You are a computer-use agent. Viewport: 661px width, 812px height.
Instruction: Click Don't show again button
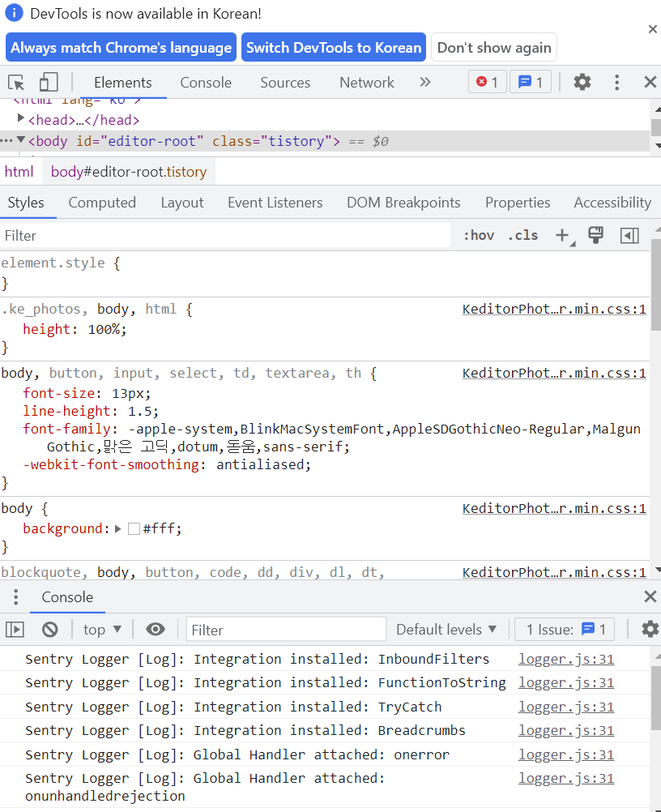point(494,48)
